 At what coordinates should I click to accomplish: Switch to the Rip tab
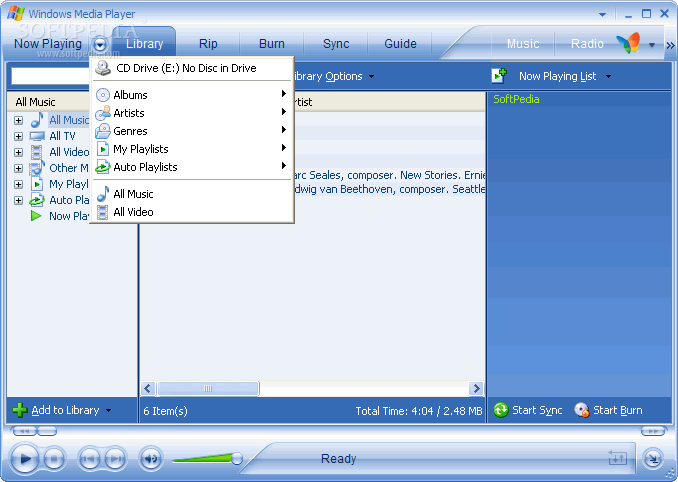pyautogui.click(x=208, y=44)
